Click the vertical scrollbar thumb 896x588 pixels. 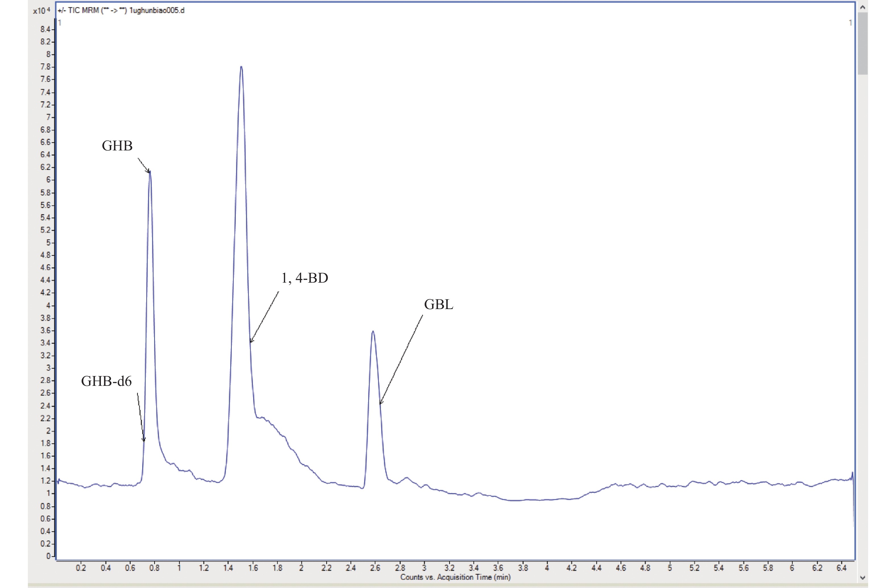[863, 43]
